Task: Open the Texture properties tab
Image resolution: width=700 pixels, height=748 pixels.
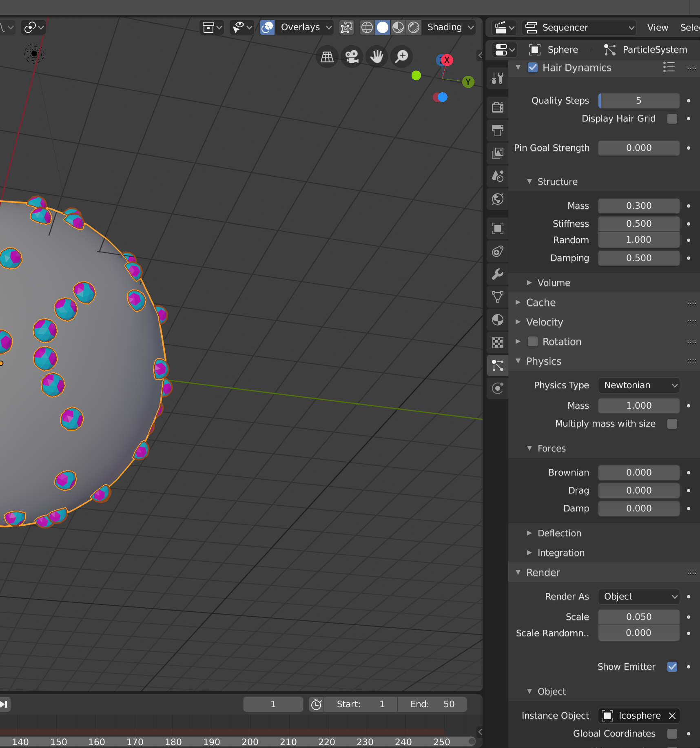Action: [498, 343]
